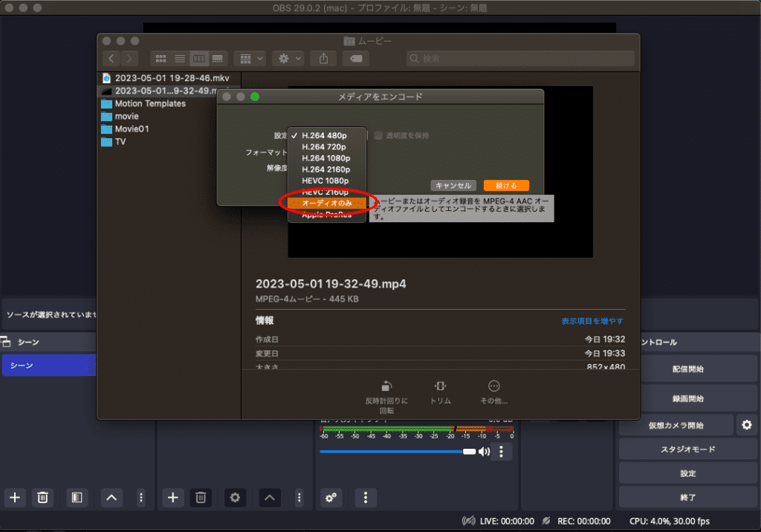761x532 pixels.
Task: Mute audio with speaker icon
Action: (x=484, y=452)
